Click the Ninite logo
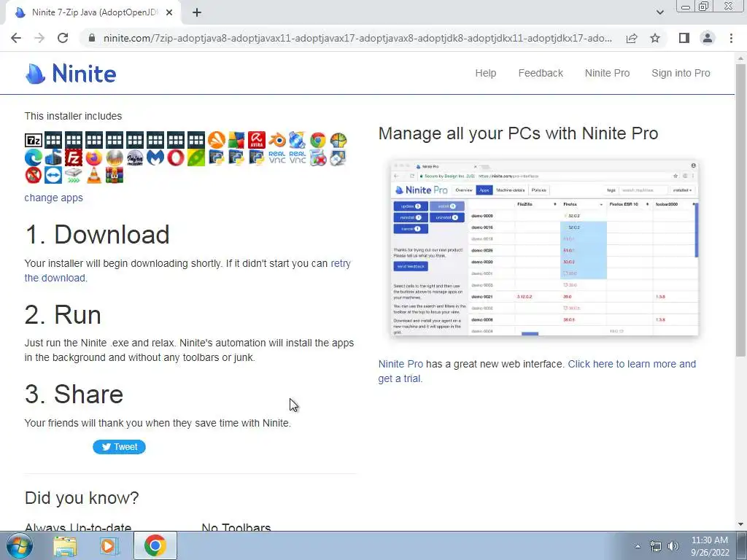Image resolution: width=747 pixels, height=560 pixels. (71, 74)
